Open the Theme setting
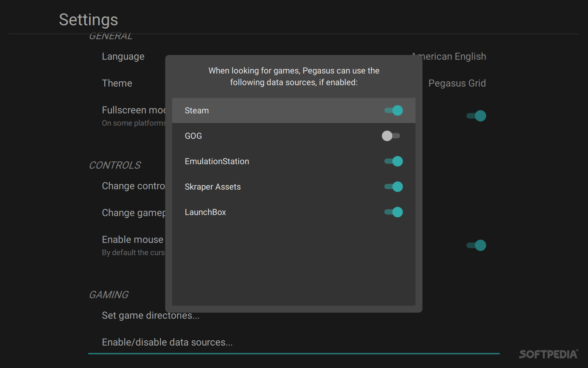Viewport: 588px width, 368px height. (117, 83)
